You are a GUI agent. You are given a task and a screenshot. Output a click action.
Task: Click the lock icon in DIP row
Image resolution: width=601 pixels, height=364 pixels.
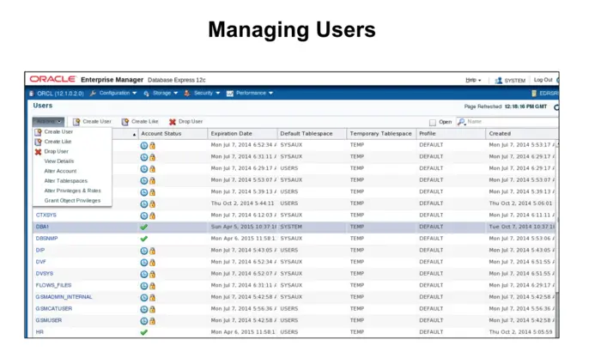pyautogui.click(x=152, y=251)
